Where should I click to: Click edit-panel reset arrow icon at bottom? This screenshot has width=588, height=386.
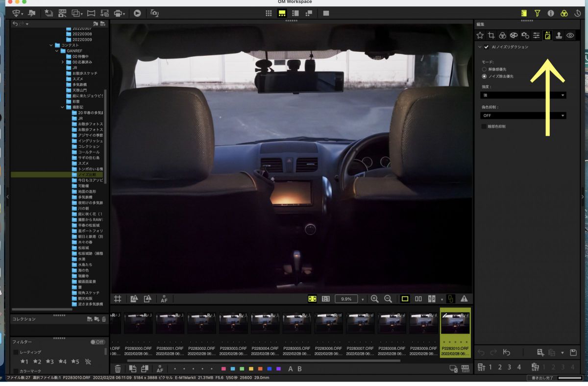tap(507, 352)
